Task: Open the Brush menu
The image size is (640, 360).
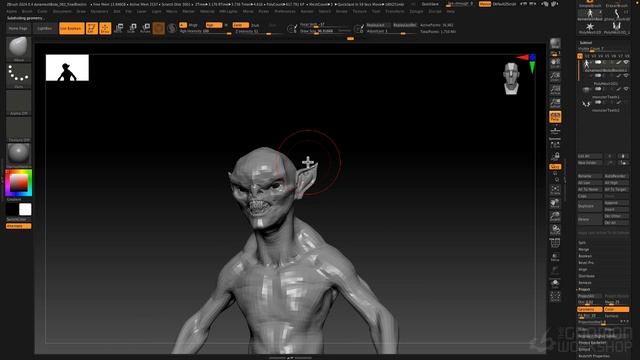Action: [x=27, y=11]
